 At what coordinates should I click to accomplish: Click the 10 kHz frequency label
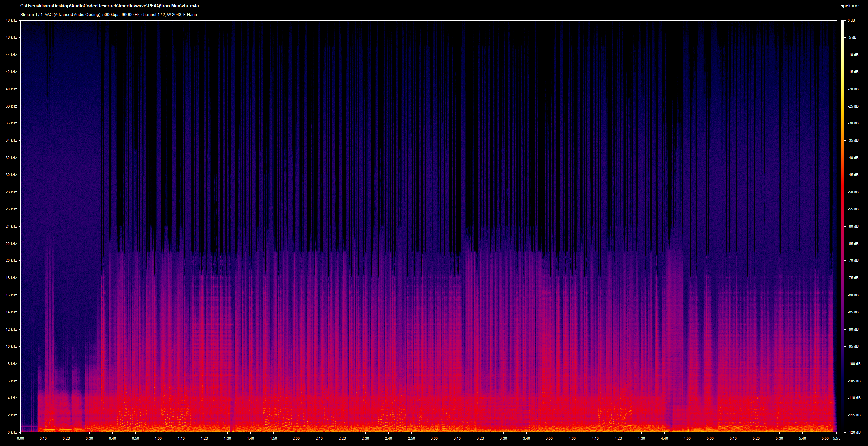click(x=11, y=346)
